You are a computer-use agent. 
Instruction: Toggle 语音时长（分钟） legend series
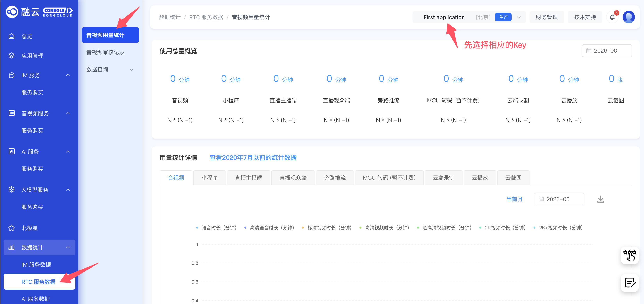tap(216, 228)
